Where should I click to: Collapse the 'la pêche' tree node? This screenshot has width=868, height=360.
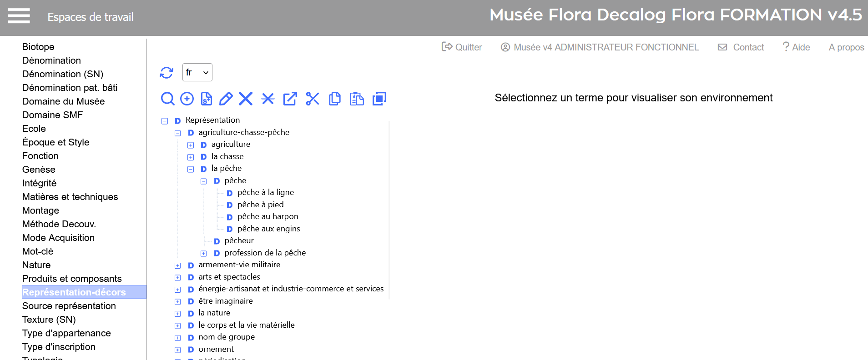[191, 169]
